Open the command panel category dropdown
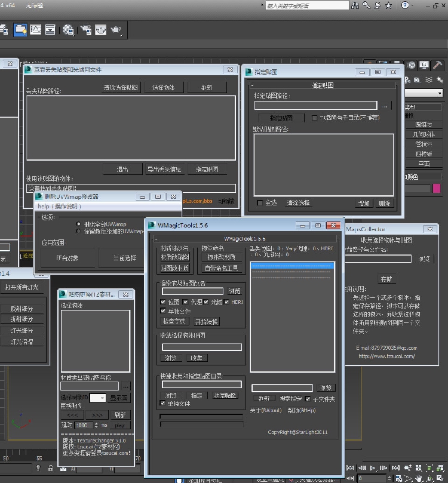 pyautogui.click(x=424, y=93)
